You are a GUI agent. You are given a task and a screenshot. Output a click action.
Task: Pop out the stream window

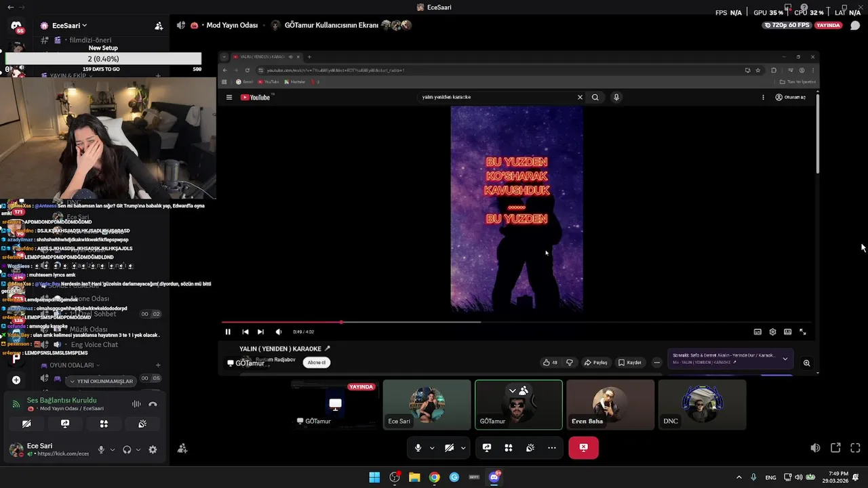coord(835,448)
